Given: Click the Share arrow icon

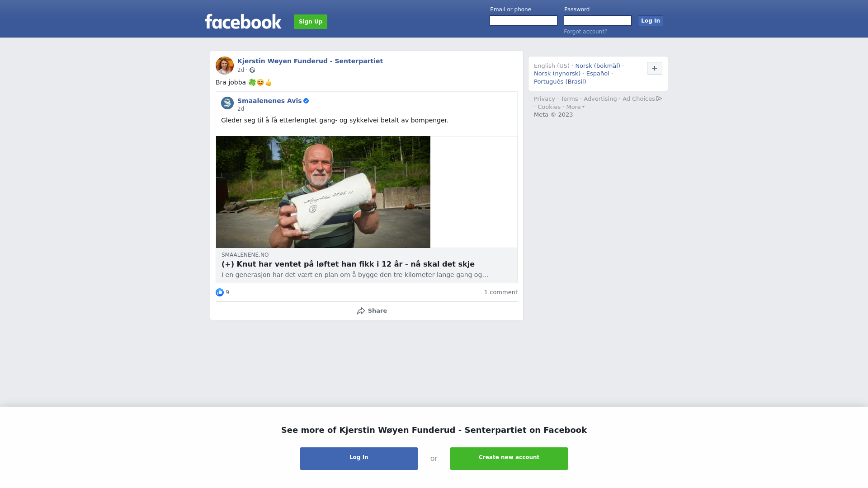Looking at the screenshot, I should pos(361,311).
